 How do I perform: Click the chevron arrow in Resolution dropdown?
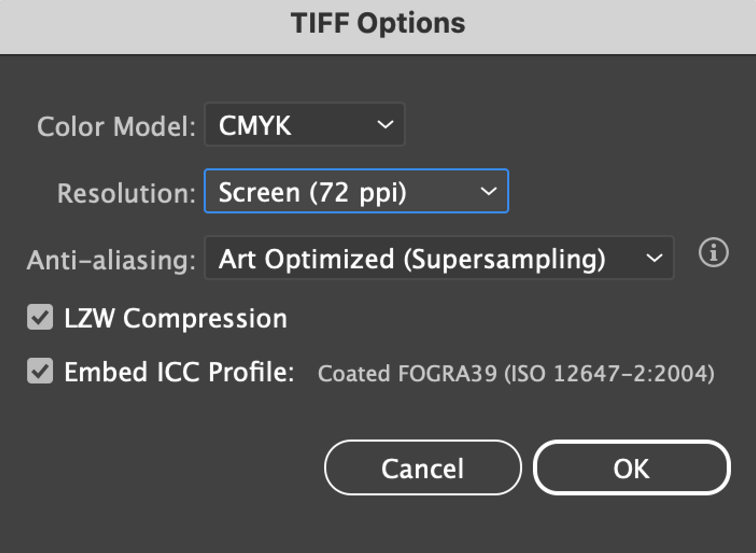tap(489, 191)
